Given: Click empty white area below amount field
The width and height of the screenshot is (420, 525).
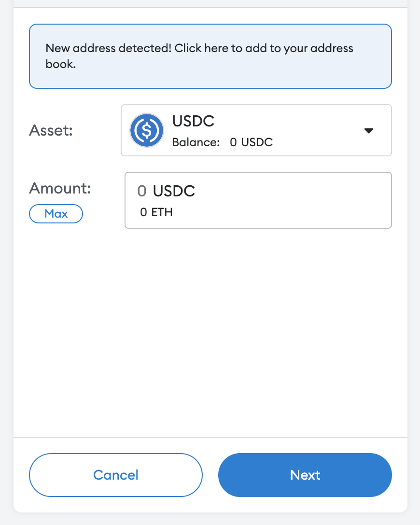Looking at the screenshot, I should [x=210, y=332].
